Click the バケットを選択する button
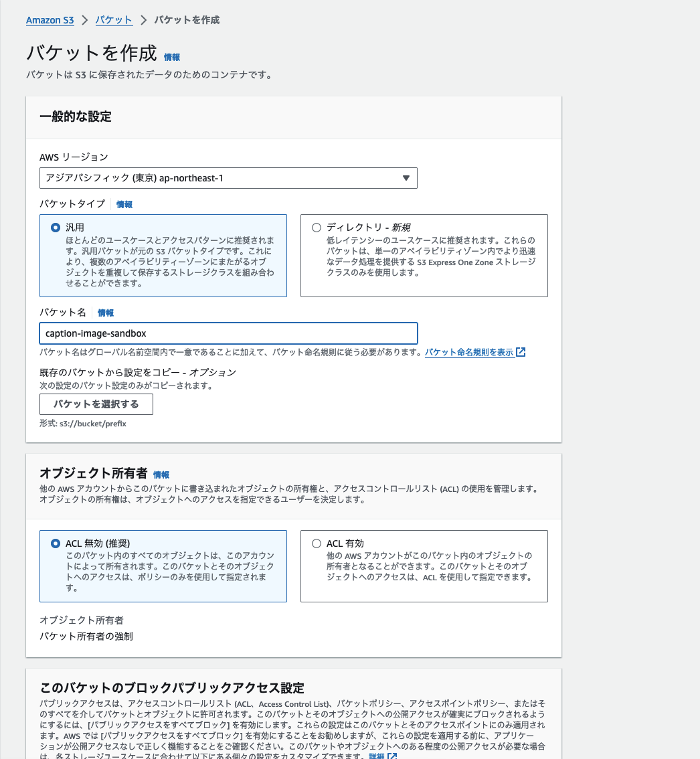The height and width of the screenshot is (759, 700). click(96, 404)
